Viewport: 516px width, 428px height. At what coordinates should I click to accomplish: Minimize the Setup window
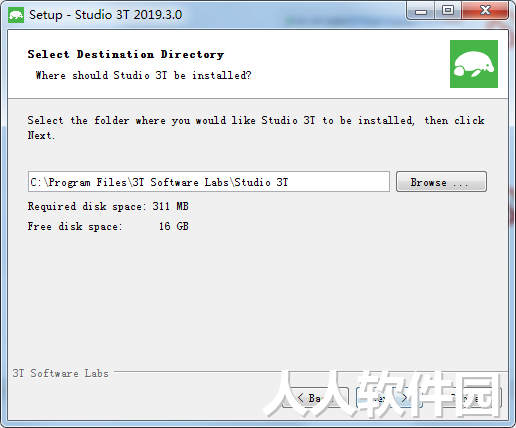[x=421, y=11]
